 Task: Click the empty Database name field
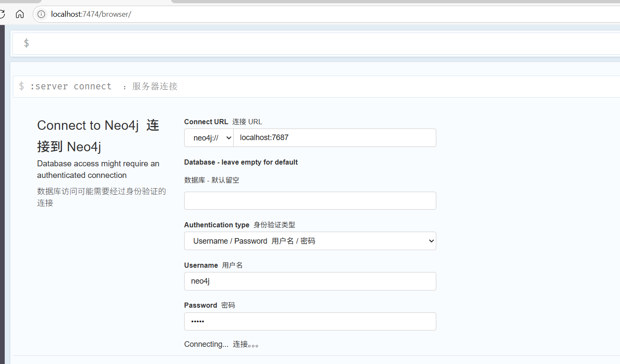pyautogui.click(x=310, y=201)
